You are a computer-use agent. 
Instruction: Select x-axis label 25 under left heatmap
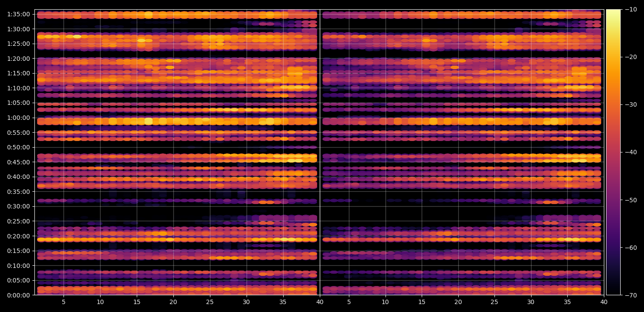210,302
